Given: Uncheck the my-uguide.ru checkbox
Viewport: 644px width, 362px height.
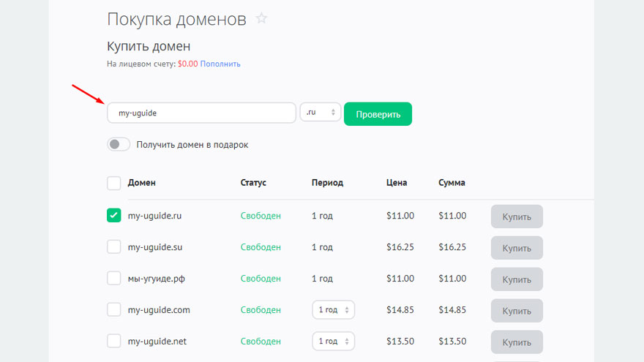Looking at the screenshot, I should point(114,216).
